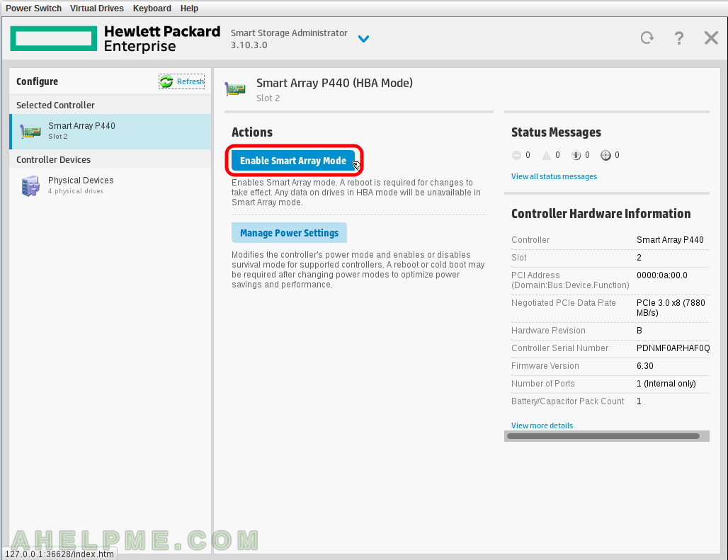Click the rescan/reload icon in header

(647, 38)
